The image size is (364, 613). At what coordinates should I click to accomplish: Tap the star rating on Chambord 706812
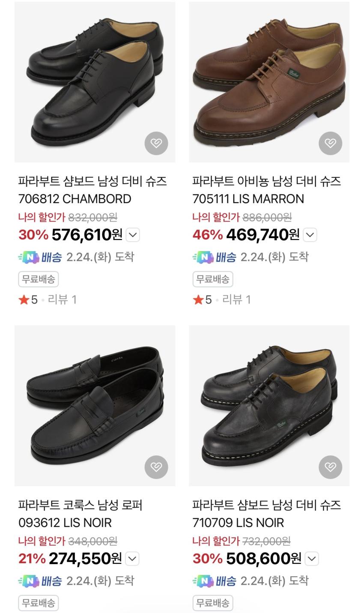click(28, 300)
